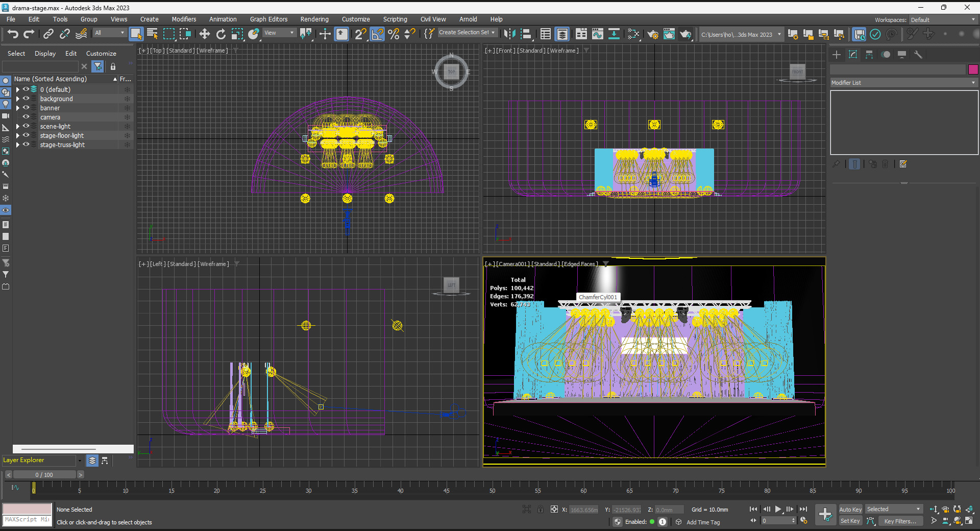Select the Move tool in toolbar
This screenshot has height=531, width=980.
(x=204, y=34)
